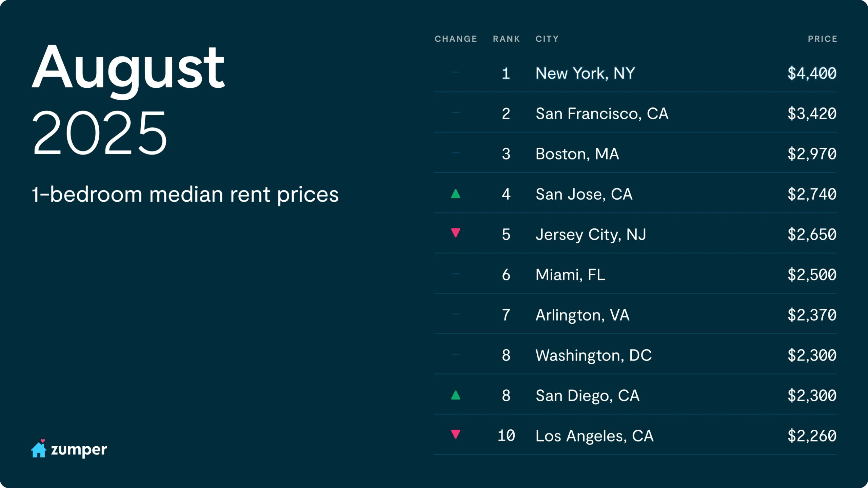Viewport: 868px width, 488px height.
Task: Click the red down arrow beside Los Angeles
Action: (455, 434)
